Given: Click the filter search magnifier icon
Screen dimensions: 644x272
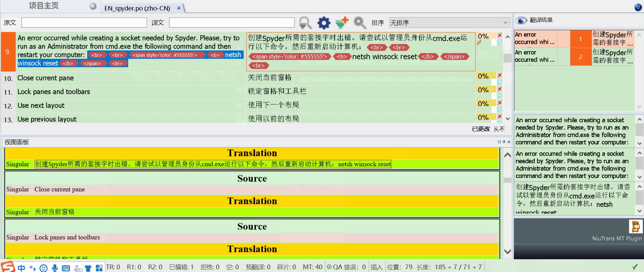Looking at the screenshot, I should tap(305, 23).
